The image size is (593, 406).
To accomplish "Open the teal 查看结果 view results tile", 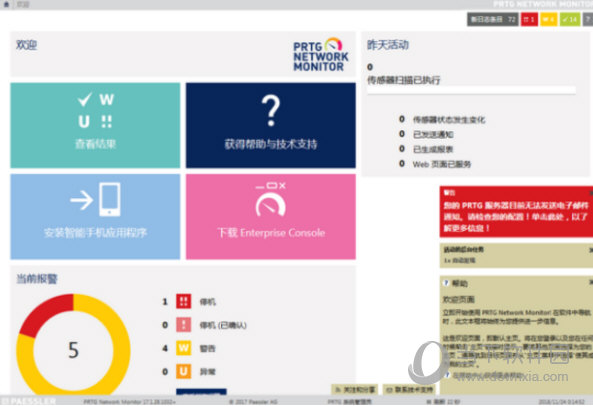I will 95,125.
